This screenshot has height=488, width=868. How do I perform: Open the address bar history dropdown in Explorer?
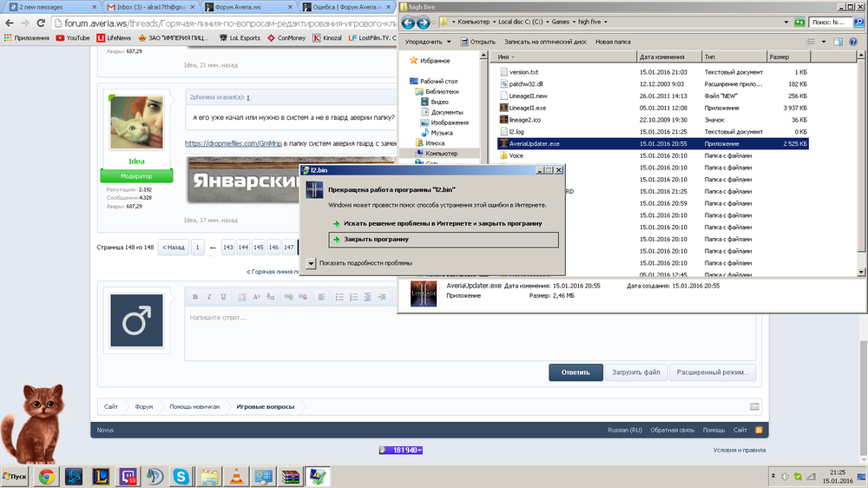click(x=787, y=23)
